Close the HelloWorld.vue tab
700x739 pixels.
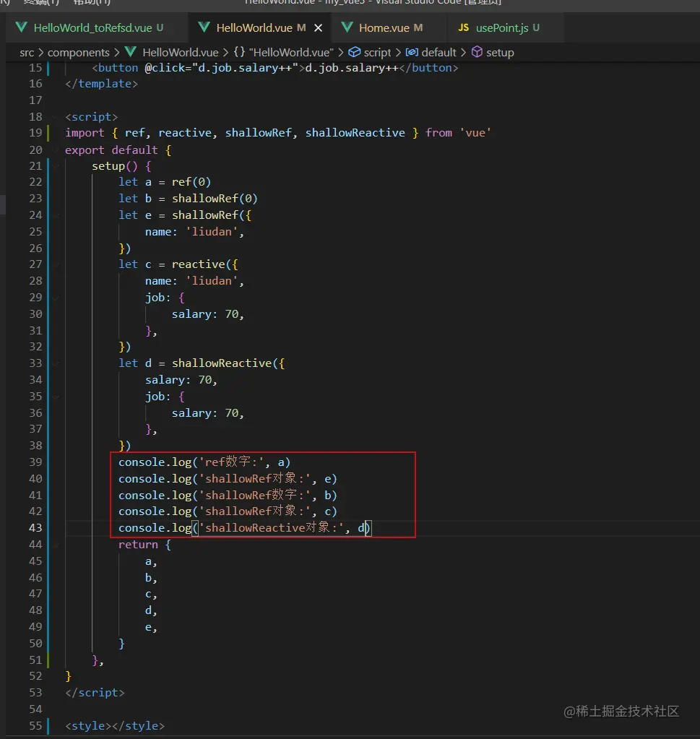pos(319,28)
